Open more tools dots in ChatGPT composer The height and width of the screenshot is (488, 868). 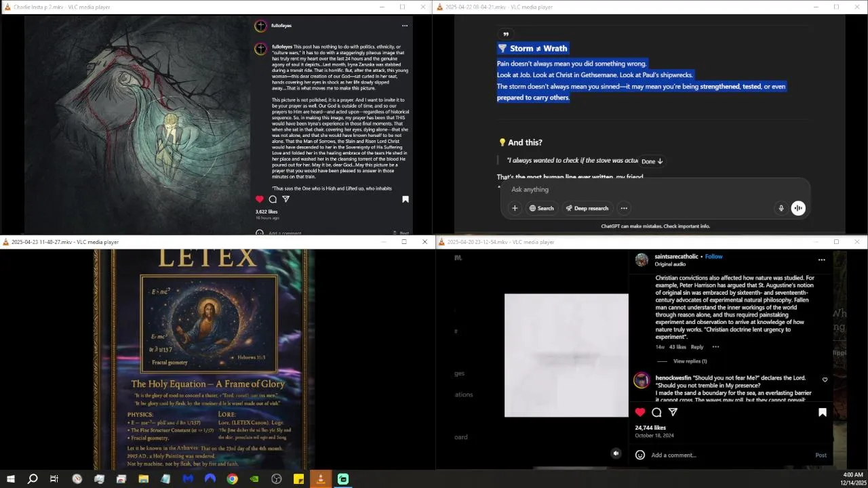tap(624, 208)
